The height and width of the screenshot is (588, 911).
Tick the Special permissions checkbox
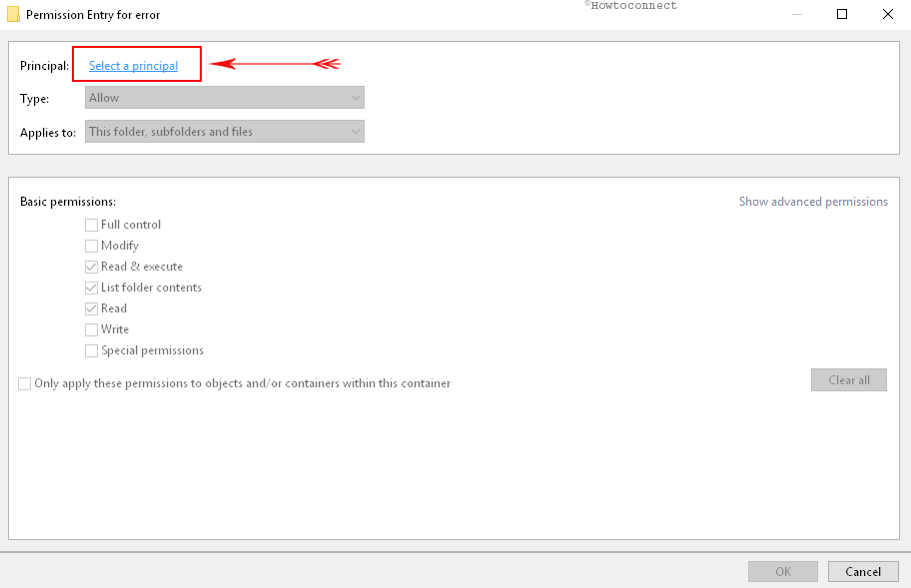click(91, 350)
